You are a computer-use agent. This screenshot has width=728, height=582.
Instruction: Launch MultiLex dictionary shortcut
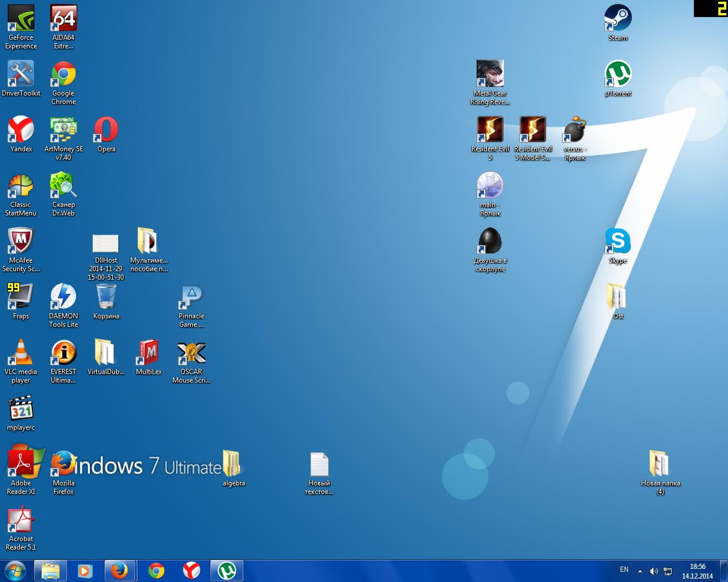coord(149,357)
